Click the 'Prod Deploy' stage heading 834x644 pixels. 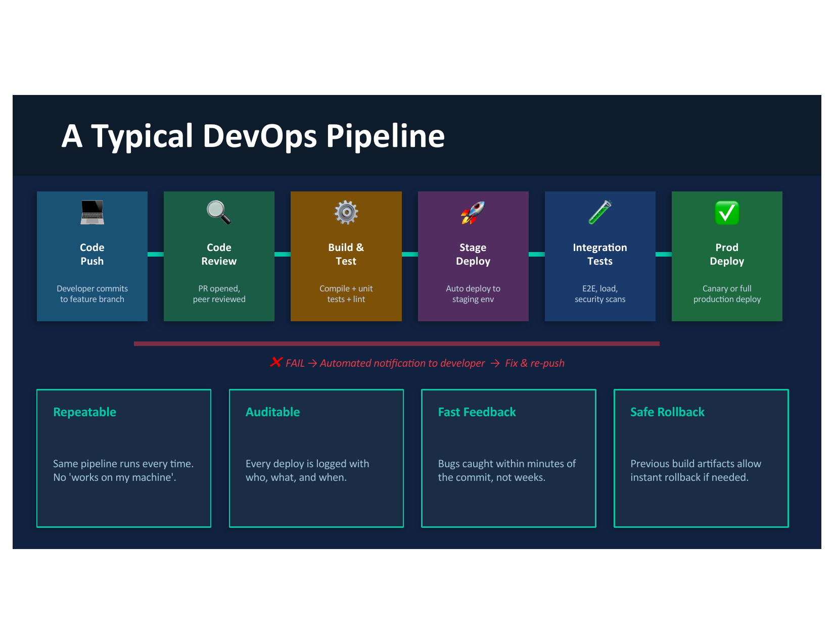point(727,254)
